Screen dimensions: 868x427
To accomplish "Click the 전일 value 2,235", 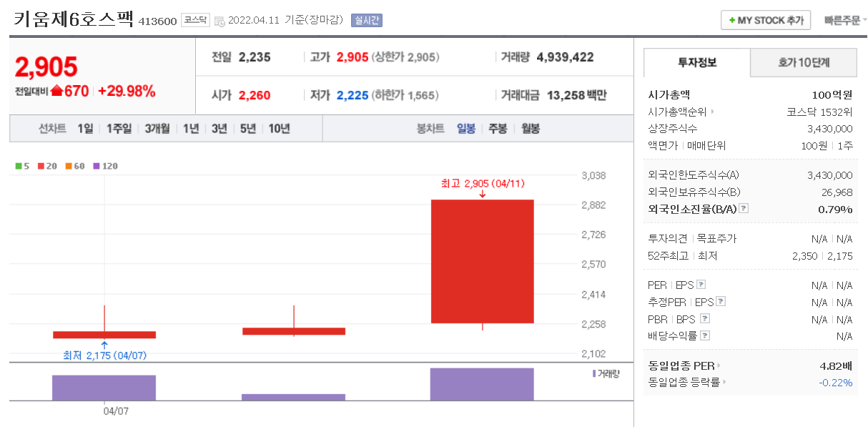I will (x=255, y=57).
